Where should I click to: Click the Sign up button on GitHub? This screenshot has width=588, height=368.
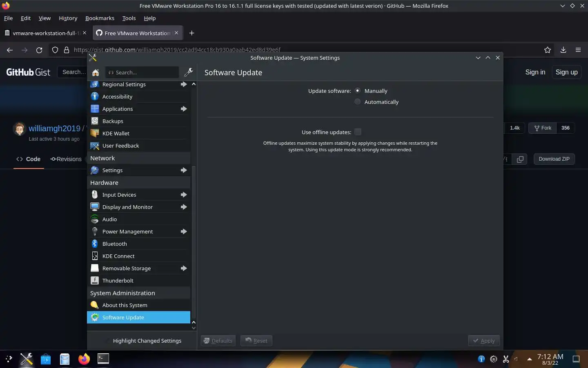tap(566, 72)
